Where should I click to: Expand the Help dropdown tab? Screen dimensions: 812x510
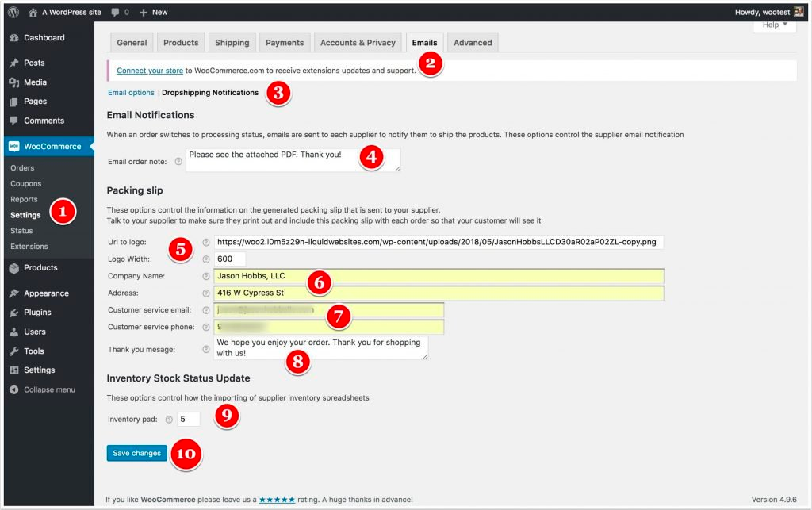pyautogui.click(x=775, y=25)
